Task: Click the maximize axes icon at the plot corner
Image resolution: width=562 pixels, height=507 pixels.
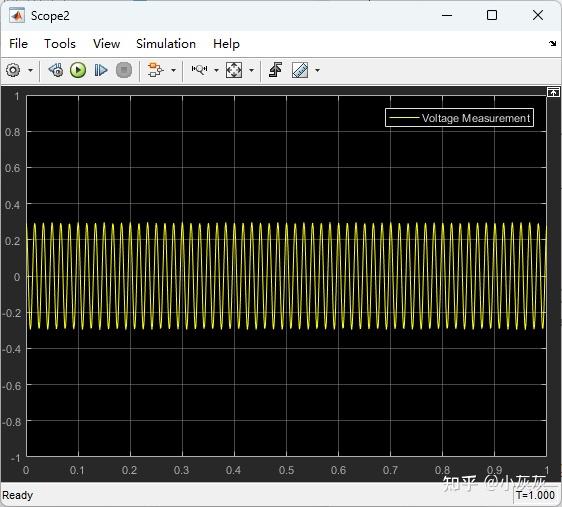Action: coord(553,92)
